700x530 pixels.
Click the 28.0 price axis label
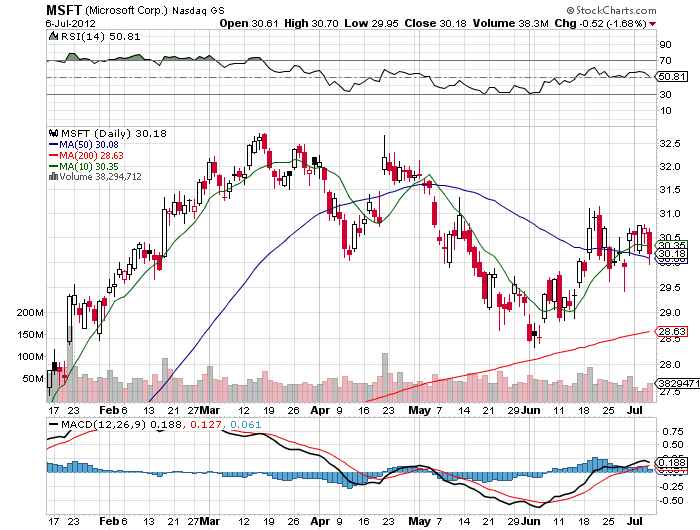pos(670,365)
